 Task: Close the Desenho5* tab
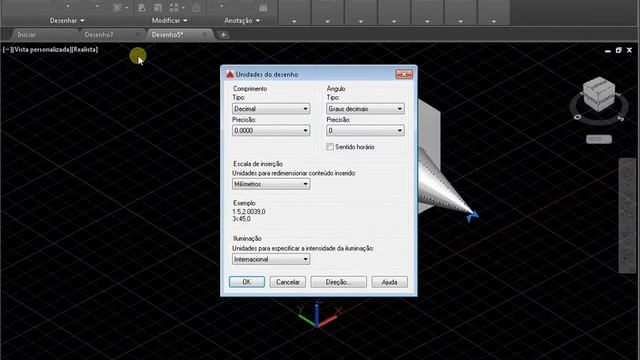click(x=204, y=35)
